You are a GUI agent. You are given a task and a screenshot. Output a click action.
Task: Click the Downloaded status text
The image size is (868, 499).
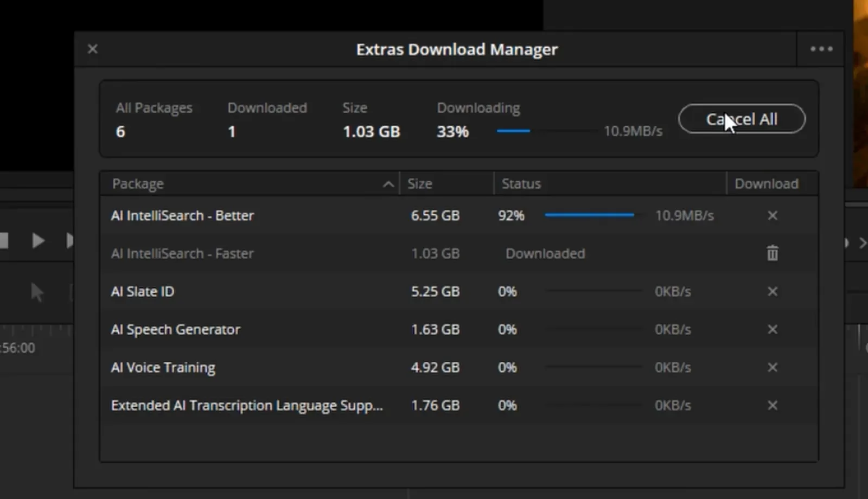(x=545, y=253)
